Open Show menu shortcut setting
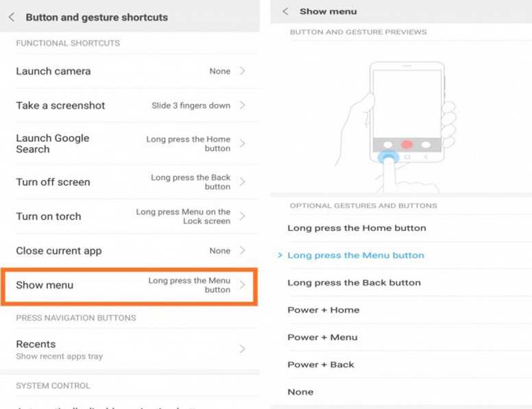The width and height of the screenshot is (532, 409). (x=130, y=285)
